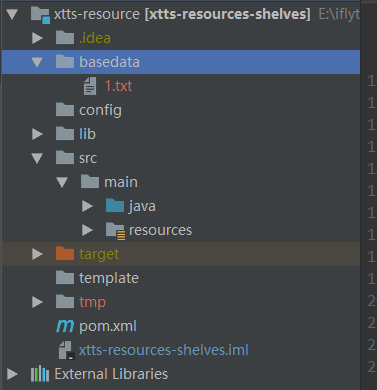Select the basedata folder label
377x390 pixels.
click(x=109, y=62)
